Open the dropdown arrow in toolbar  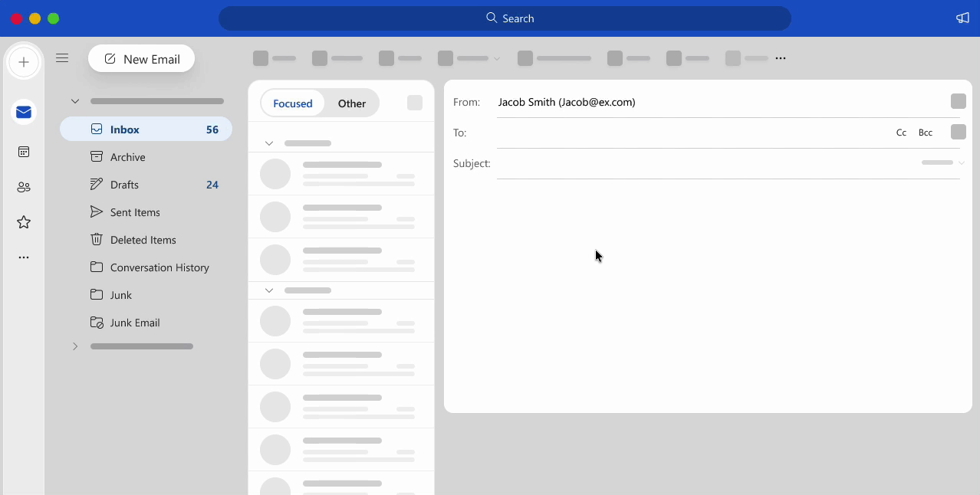coord(497,58)
